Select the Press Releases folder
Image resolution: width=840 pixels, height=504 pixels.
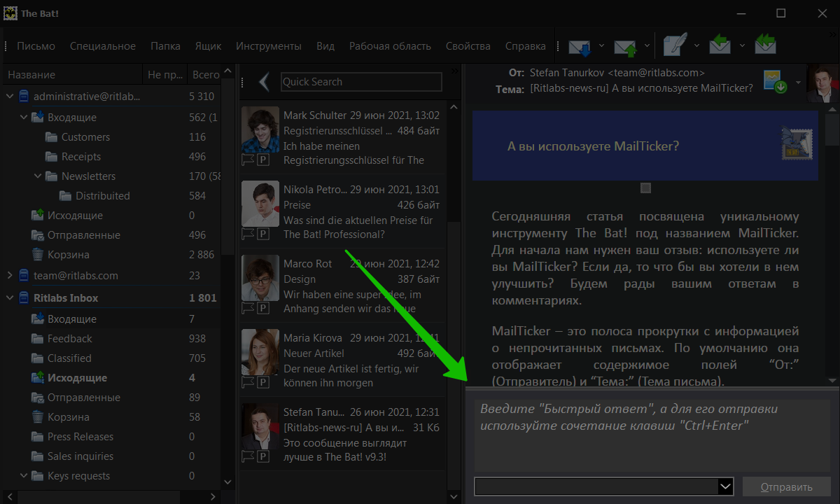[x=80, y=437]
